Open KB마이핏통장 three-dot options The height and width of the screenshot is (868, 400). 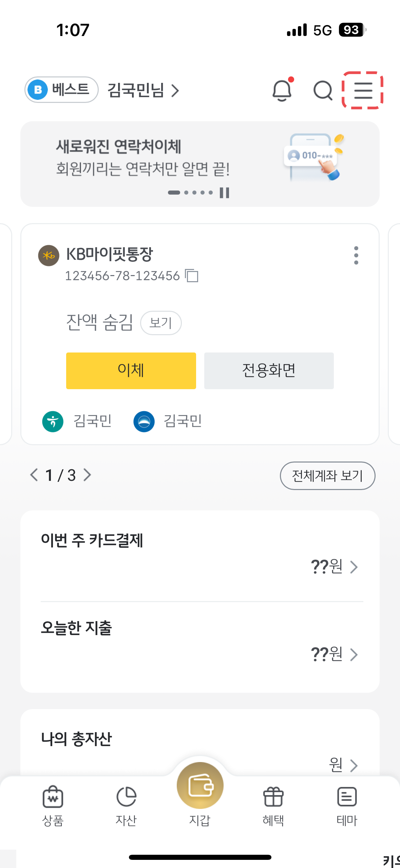pyautogui.click(x=356, y=255)
